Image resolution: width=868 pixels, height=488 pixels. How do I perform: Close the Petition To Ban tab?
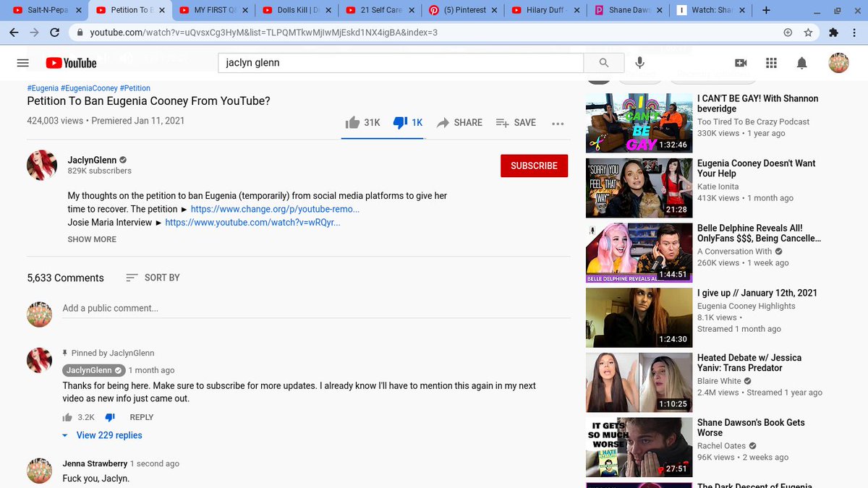tap(161, 10)
